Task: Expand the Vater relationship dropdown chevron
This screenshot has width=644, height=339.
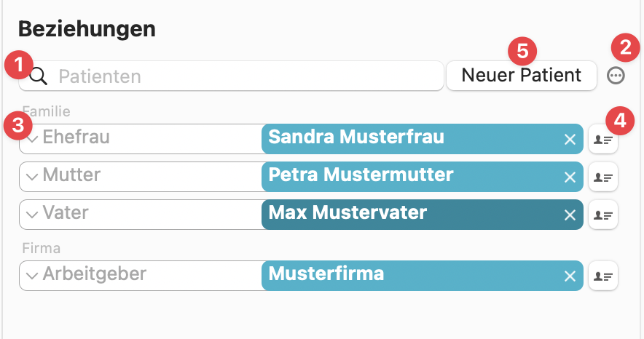Action: click(x=32, y=215)
